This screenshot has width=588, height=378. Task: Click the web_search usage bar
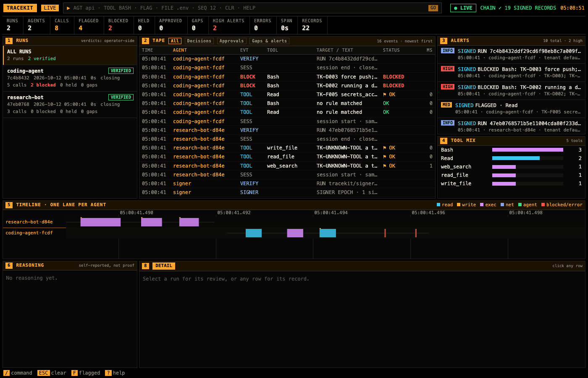pos(504,167)
